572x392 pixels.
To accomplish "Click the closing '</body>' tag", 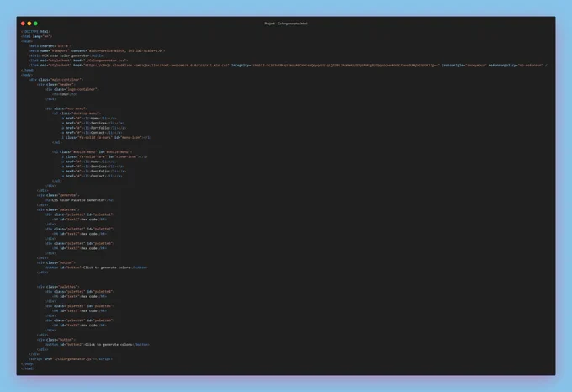I will pos(28,364).
